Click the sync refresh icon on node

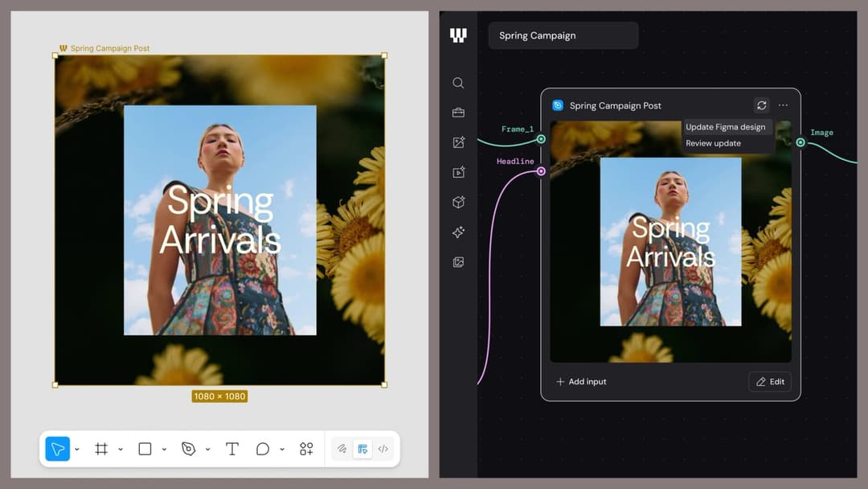(761, 105)
